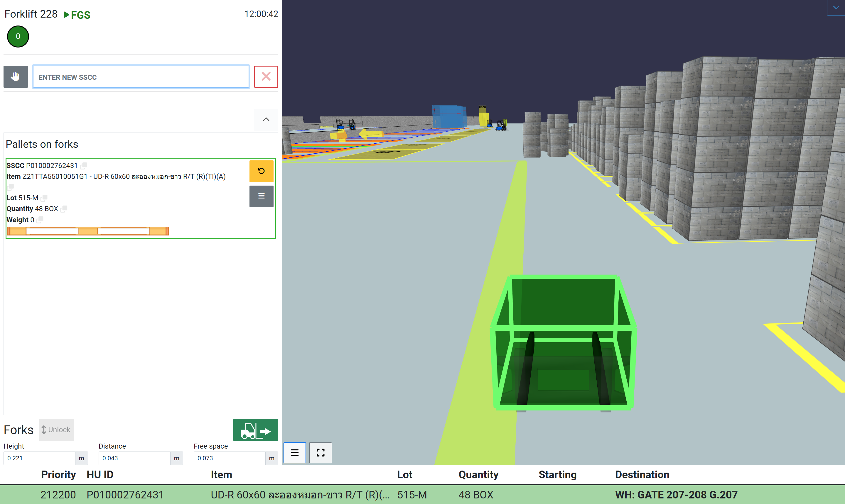Screen dimensions: 845x504
Task: Open the pallet details hamburger menu
Action: tap(261, 196)
